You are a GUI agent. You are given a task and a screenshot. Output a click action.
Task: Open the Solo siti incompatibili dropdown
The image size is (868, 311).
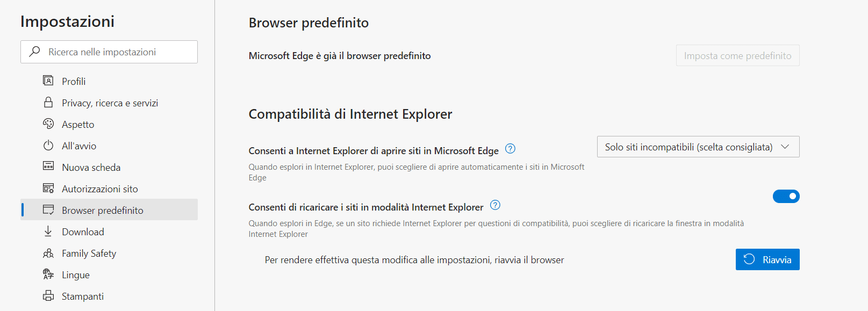pyautogui.click(x=697, y=147)
